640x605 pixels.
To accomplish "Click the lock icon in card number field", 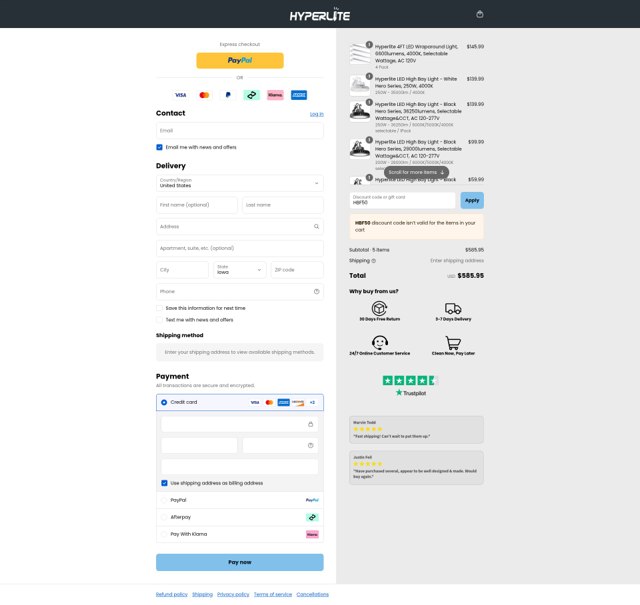I will [310, 425].
